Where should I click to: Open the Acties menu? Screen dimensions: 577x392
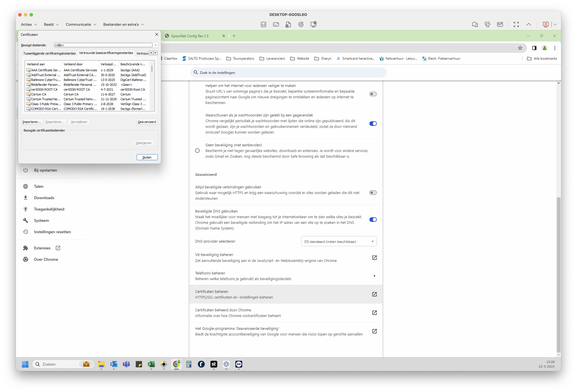pyautogui.click(x=29, y=24)
